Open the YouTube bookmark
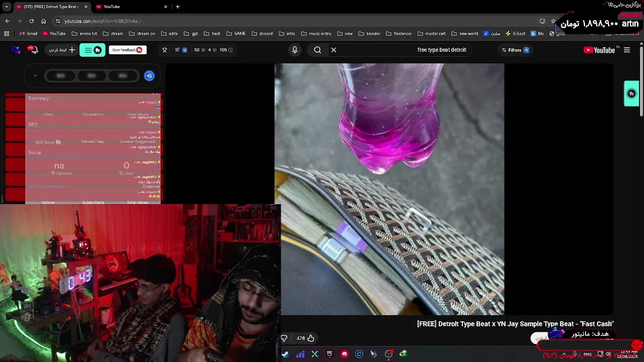 click(54, 34)
